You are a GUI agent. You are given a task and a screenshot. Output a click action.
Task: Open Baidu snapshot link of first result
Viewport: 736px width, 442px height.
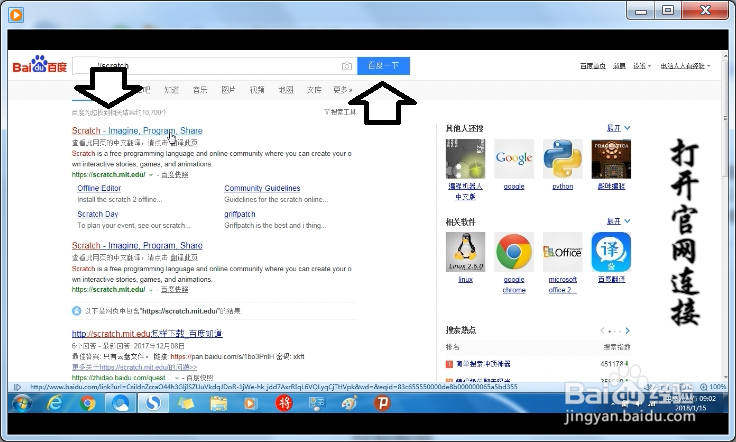[175, 175]
